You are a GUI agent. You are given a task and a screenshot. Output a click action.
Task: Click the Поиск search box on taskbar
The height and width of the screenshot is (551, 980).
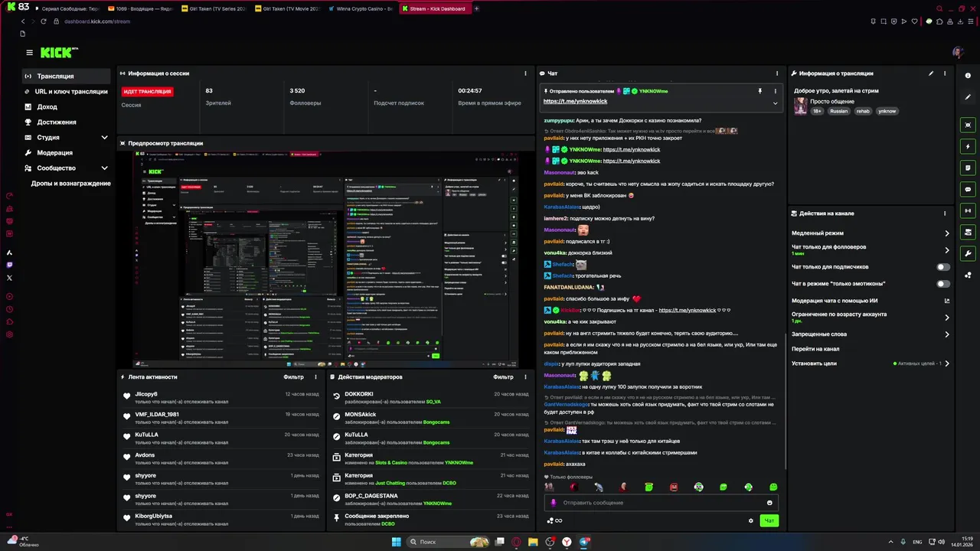tap(449, 543)
